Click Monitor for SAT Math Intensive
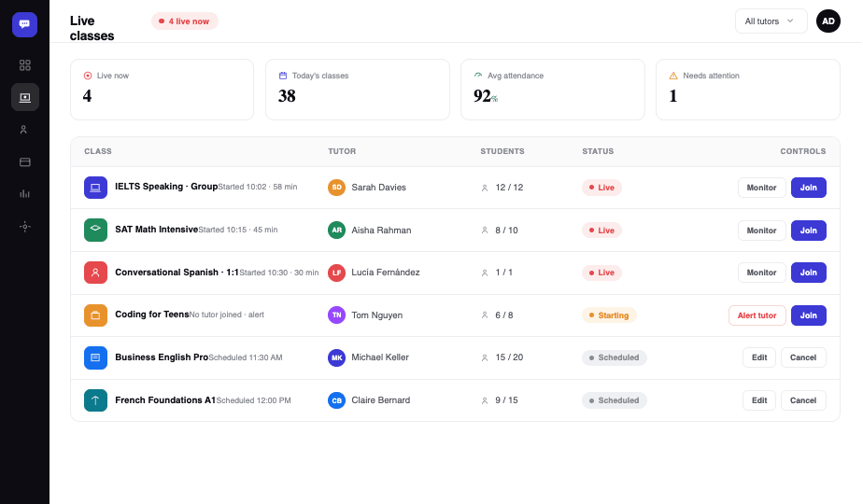Image resolution: width=863 pixels, height=504 pixels. click(762, 231)
